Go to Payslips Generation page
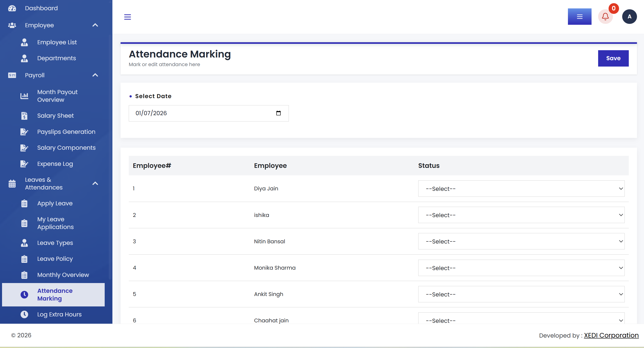 pyautogui.click(x=66, y=132)
